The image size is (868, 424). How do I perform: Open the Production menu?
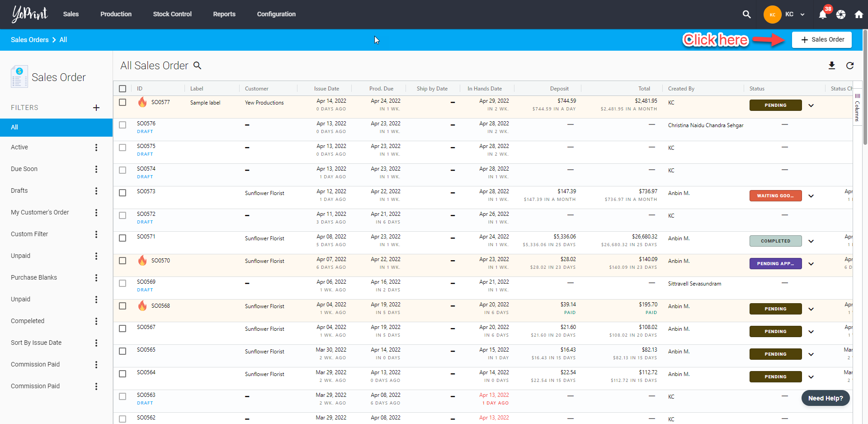(116, 14)
